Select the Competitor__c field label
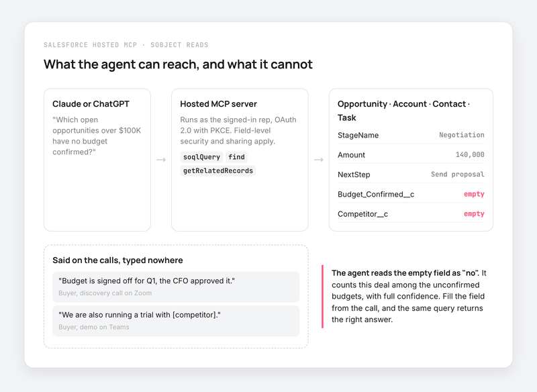537x392 pixels. click(x=362, y=214)
